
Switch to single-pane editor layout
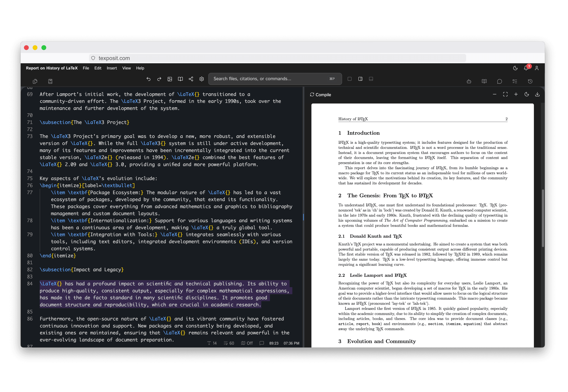click(x=350, y=79)
